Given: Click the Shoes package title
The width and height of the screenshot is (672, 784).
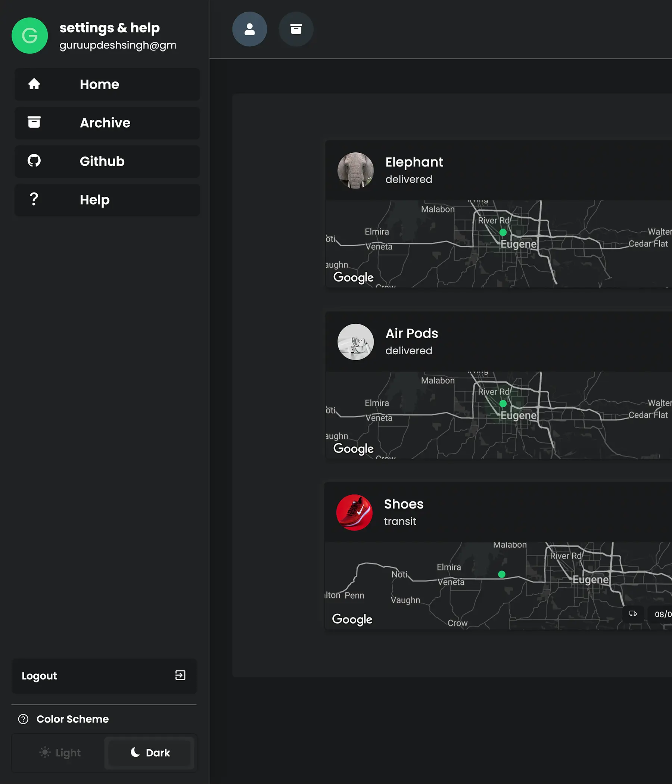Looking at the screenshot, I should click(404, 504).
